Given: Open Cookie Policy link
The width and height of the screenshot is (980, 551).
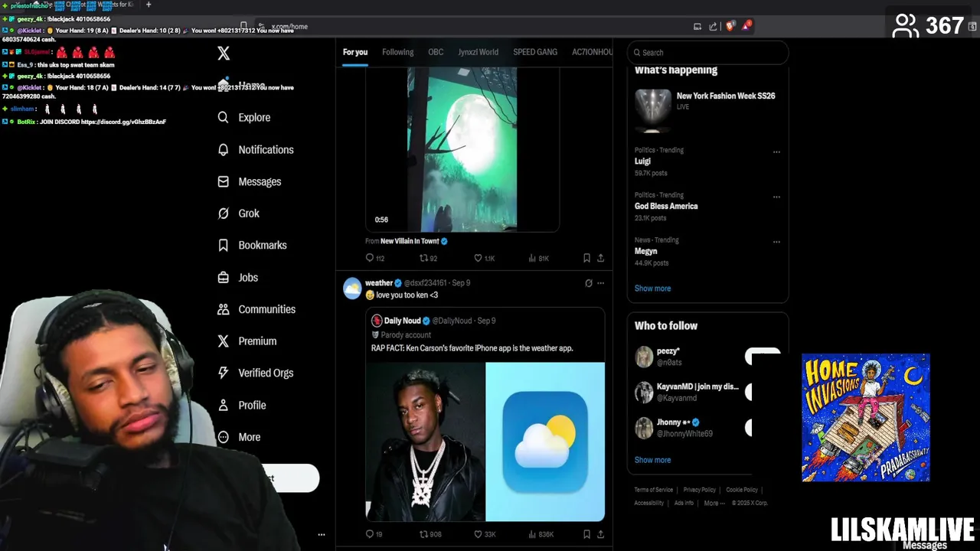Looking at the screenshot, I should pyautogui.click(x=741, y=490).
